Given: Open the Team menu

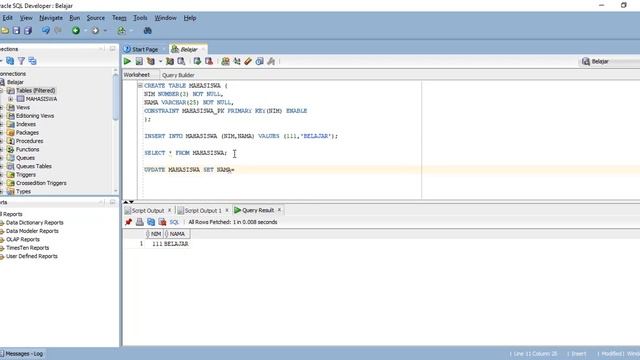Looking at the screenshot, I should pyautogui.click(x=119, y=18).
